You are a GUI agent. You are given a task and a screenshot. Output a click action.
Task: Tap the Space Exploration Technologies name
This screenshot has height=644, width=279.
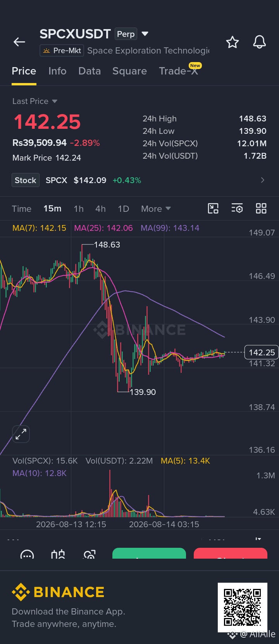[148, 51]
